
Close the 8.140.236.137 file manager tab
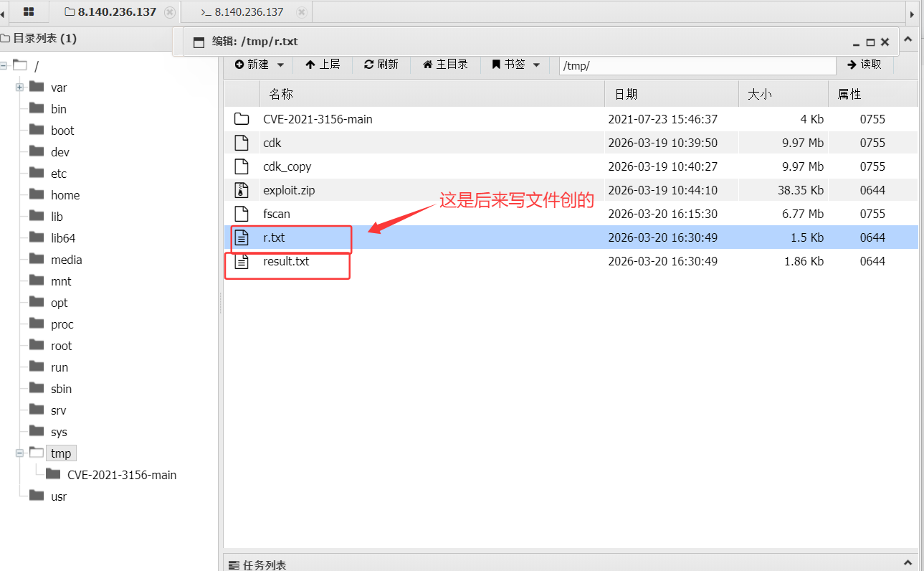point(169,12)
